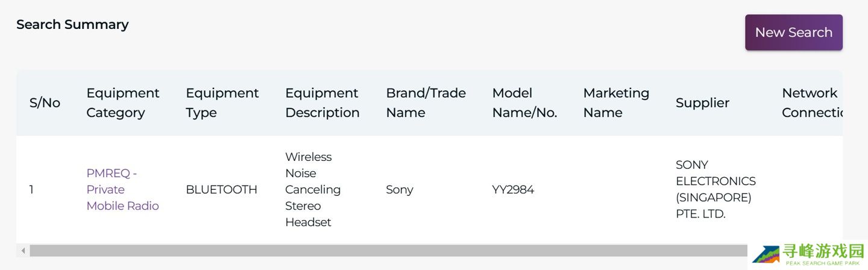Screen dimensions: 868x270
Task: Select the S/No column header
Action: 45,103
